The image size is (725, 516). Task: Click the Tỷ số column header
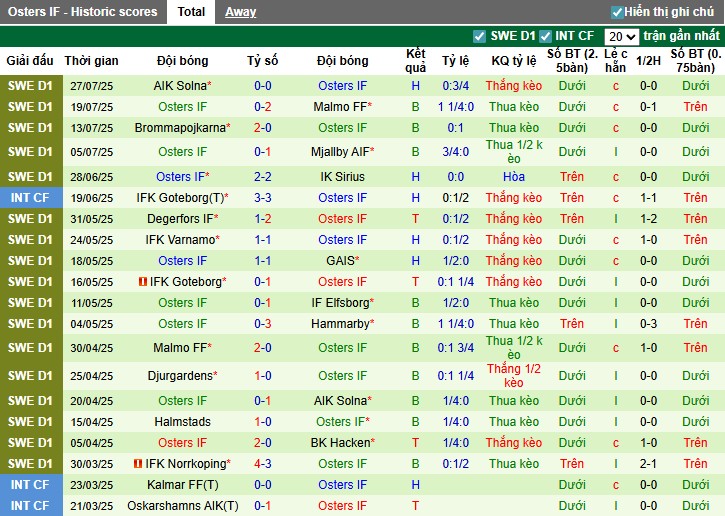pos(263,61)
